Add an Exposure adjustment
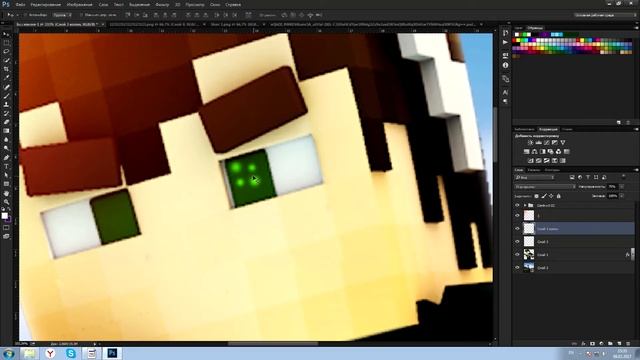Viewport: 640px width, 360px height. [x=555, y=142]
